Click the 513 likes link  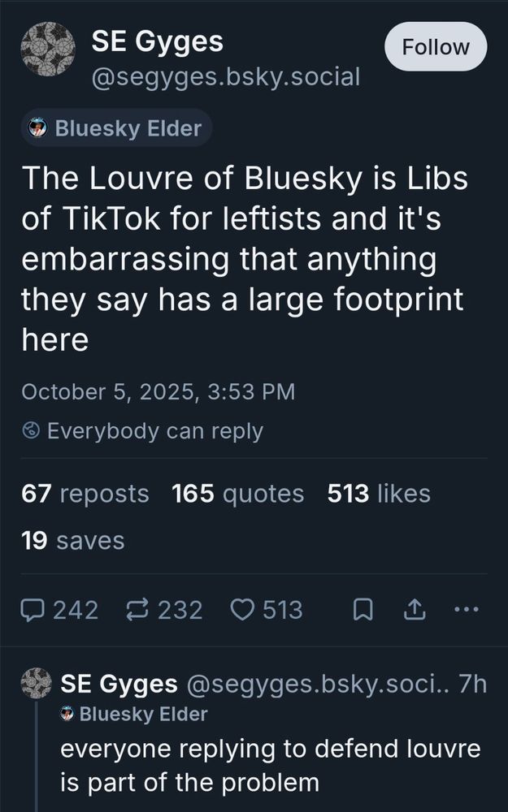[377, 494]
